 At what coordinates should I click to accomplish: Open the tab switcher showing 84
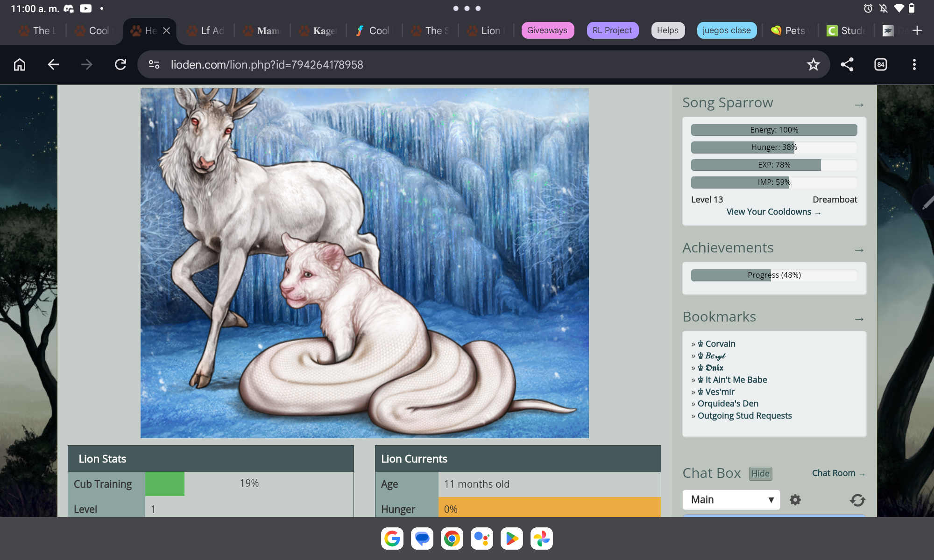point(881,64)
